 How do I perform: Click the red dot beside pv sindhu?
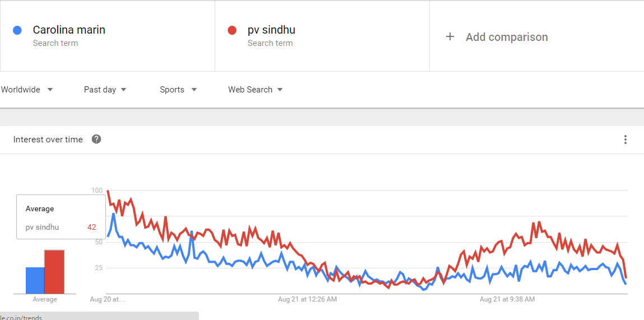232,30
